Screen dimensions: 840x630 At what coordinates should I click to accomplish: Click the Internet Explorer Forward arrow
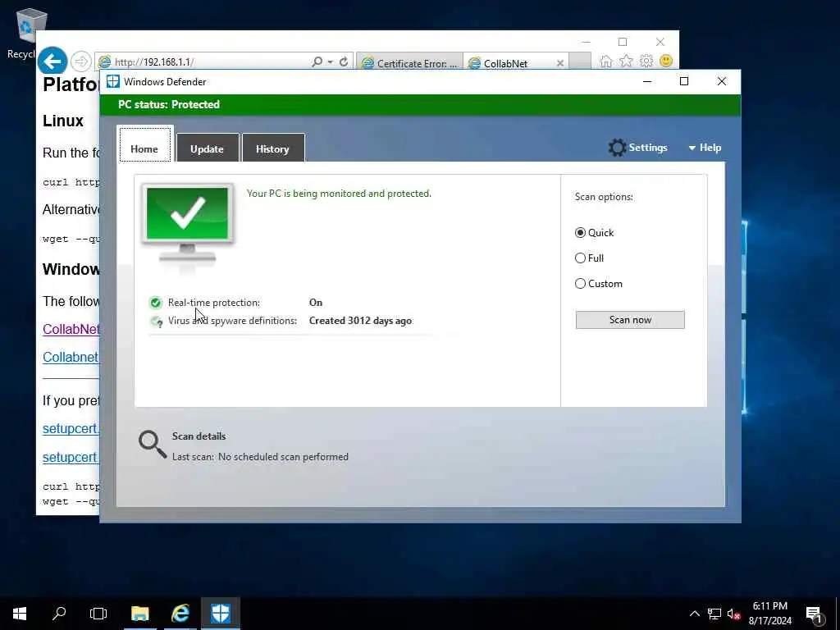click(x=81, y=62)
